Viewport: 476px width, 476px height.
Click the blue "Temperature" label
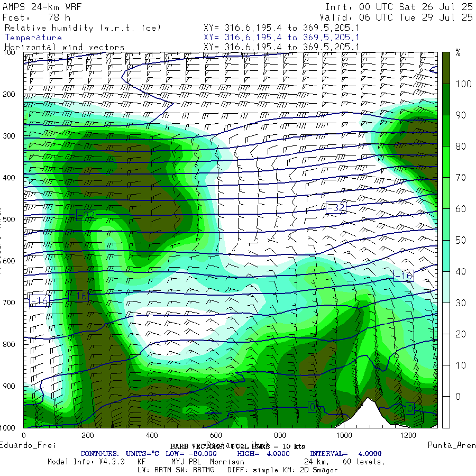pyautogui.click(x=33, y=38)
